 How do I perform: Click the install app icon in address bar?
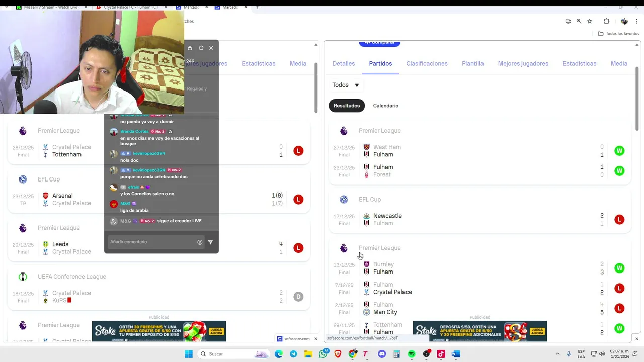coord(568,21)
